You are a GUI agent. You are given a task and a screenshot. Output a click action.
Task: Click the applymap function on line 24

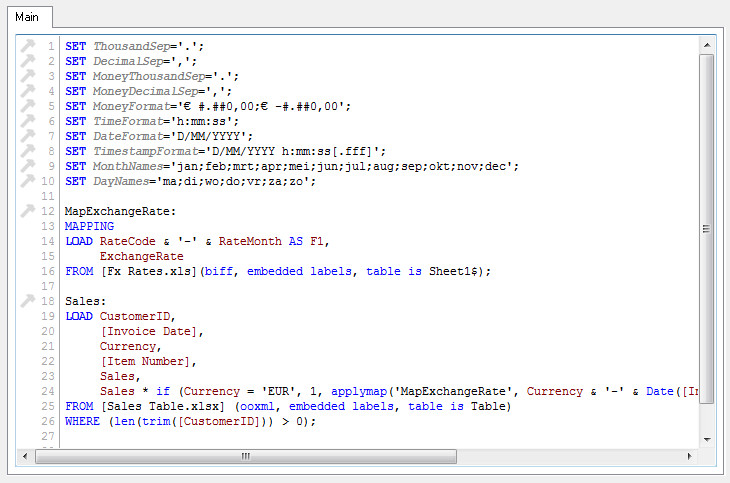(359, 391)
